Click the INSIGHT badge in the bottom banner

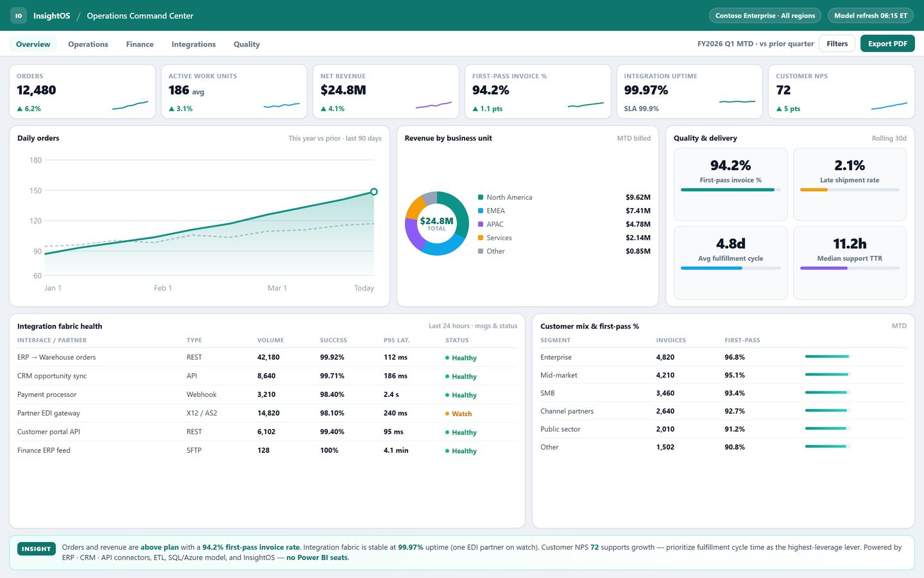coord(36,549)
